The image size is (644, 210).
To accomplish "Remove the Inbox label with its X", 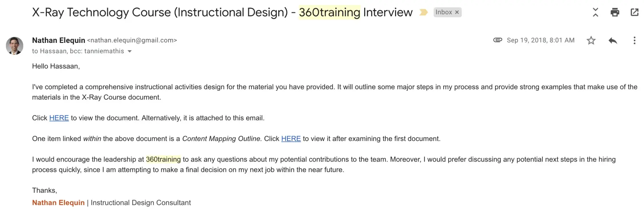I will click(x=457, y=12).
